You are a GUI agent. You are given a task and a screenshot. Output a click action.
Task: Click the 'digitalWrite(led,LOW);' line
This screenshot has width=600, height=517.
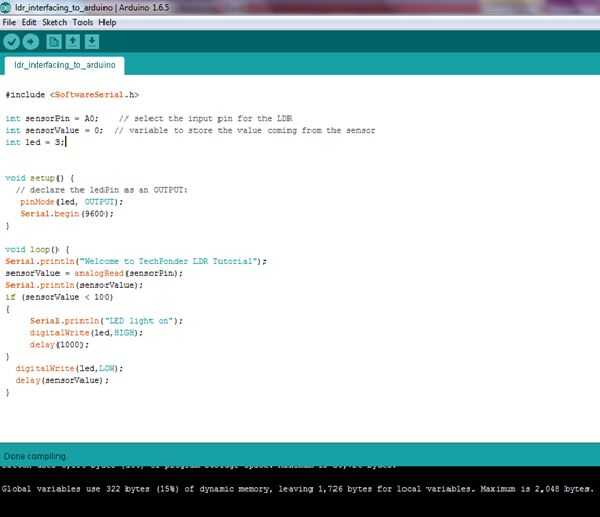click(x=69, y=369)
